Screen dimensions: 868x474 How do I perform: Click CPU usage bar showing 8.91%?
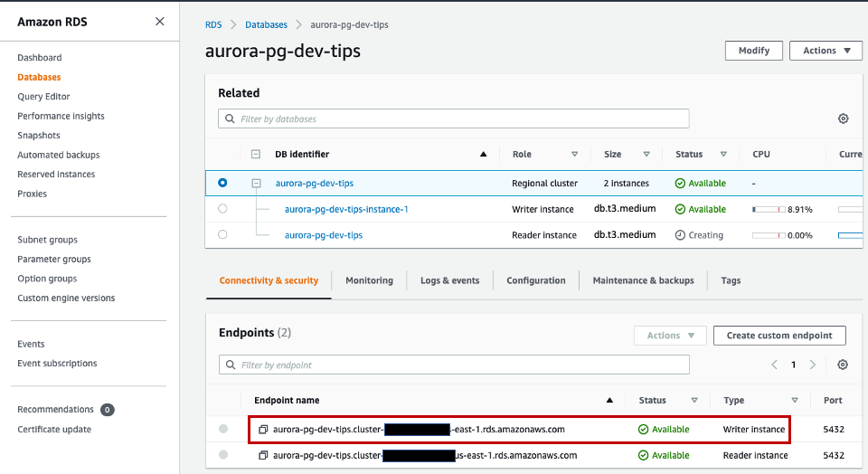coord(769,209)
